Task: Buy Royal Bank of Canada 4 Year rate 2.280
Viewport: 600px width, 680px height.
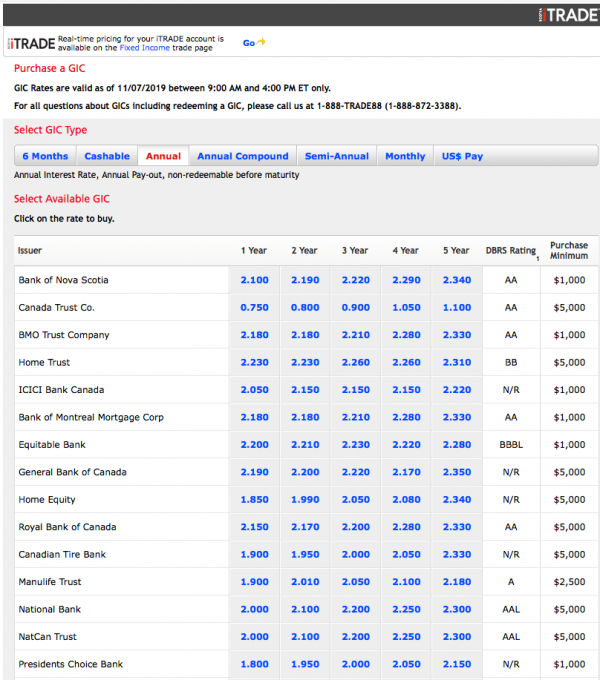Action: click(x=406, y=527)
